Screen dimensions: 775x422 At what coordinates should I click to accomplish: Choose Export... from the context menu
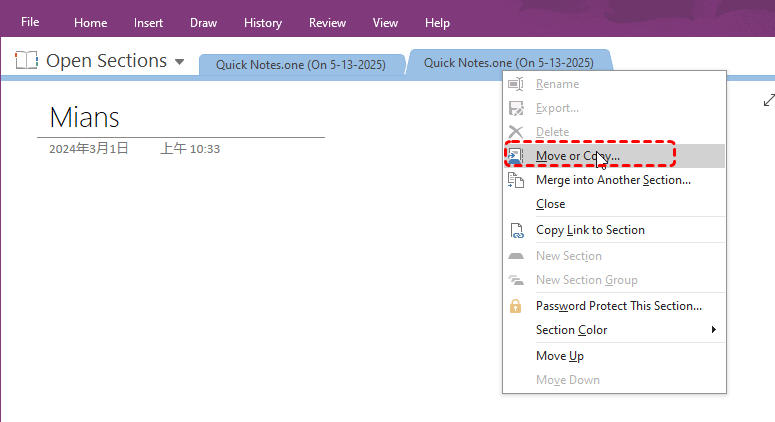click(614, 108)
